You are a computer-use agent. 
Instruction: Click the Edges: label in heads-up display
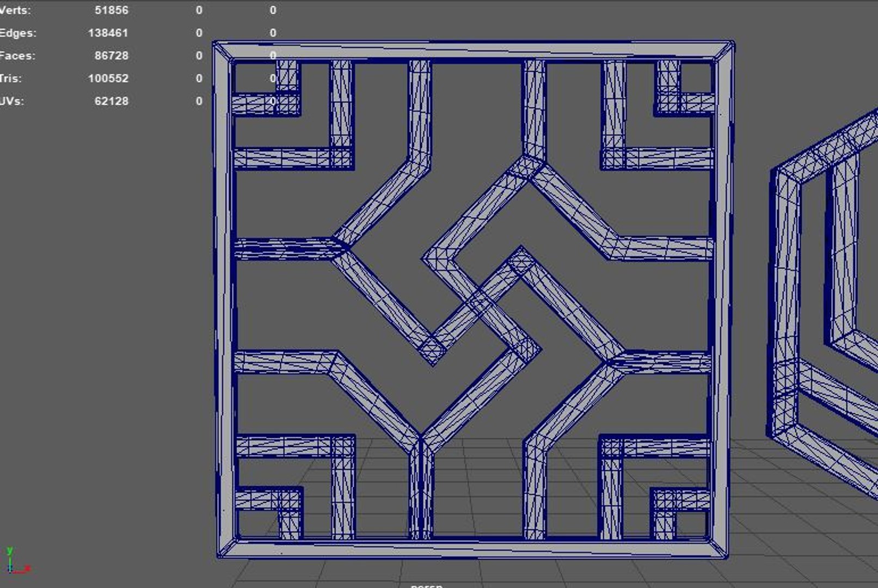coord(18,33)
